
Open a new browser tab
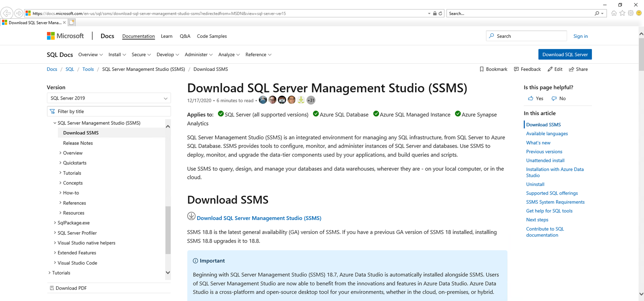(x=72, y=22)
